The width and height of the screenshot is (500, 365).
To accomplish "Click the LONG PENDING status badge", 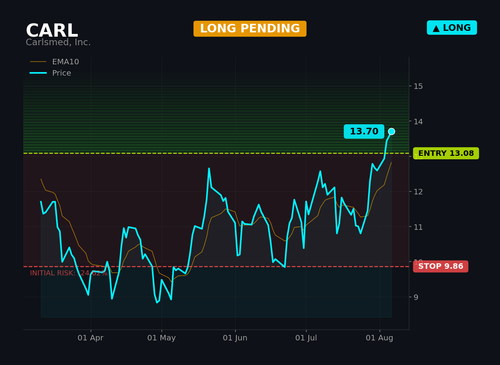I will pos(250,29).
